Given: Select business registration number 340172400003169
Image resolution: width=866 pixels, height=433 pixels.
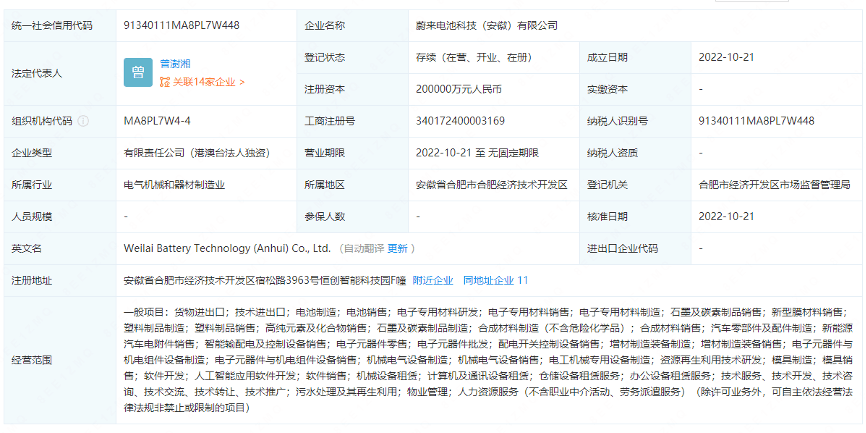Looking at the screenshot, I should pos(460,121).
